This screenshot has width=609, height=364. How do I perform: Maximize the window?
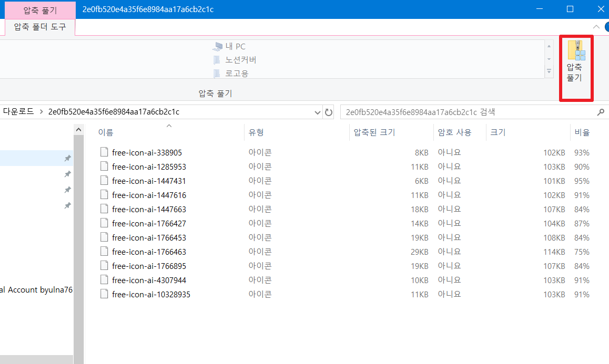click(x=570, y=9)
